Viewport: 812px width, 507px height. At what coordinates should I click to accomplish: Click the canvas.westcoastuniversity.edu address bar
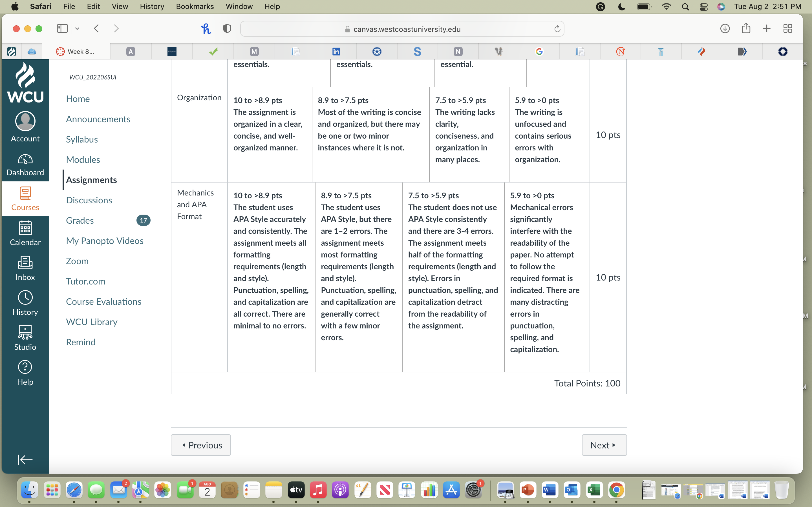tap(402, 29)
